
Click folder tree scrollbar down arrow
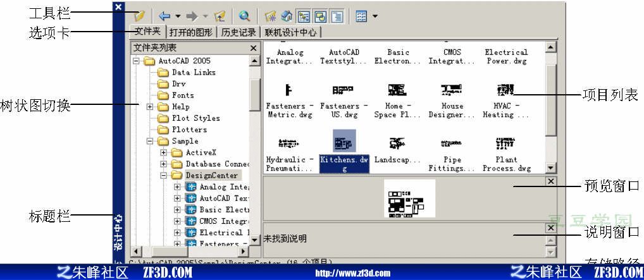point(255,240)
